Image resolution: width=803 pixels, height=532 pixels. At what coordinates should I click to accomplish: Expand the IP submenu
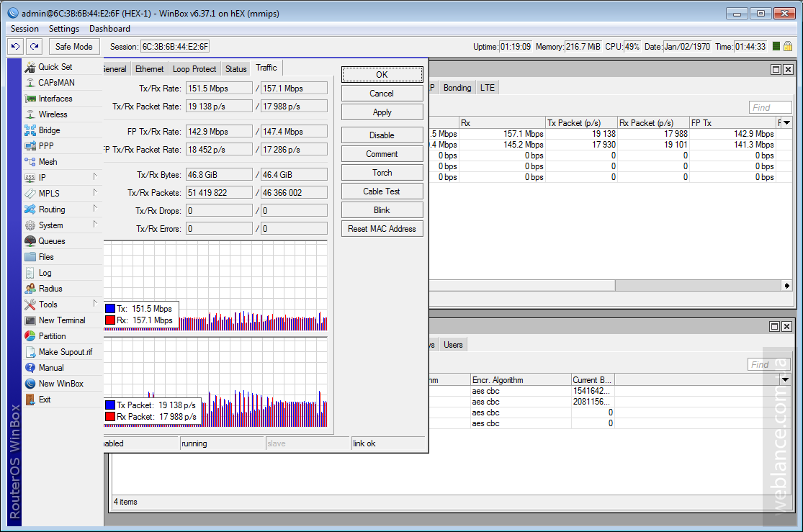click(x=42, y=178)
